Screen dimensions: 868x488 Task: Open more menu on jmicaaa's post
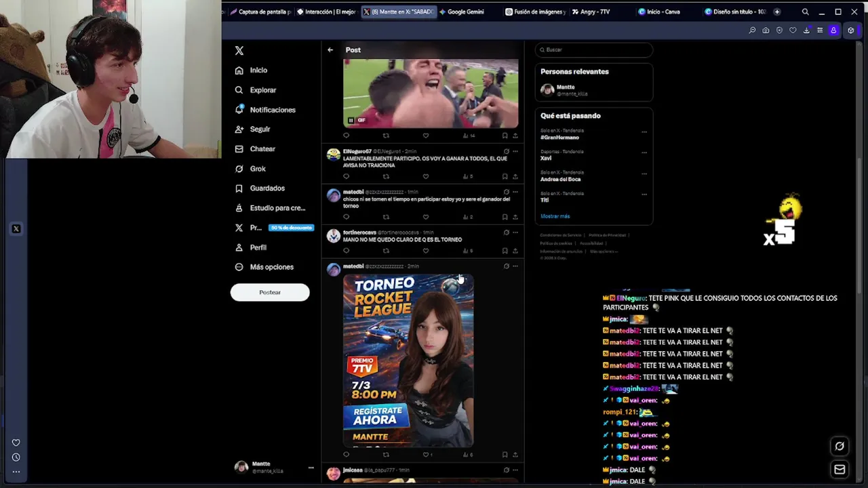pos(515,470)
